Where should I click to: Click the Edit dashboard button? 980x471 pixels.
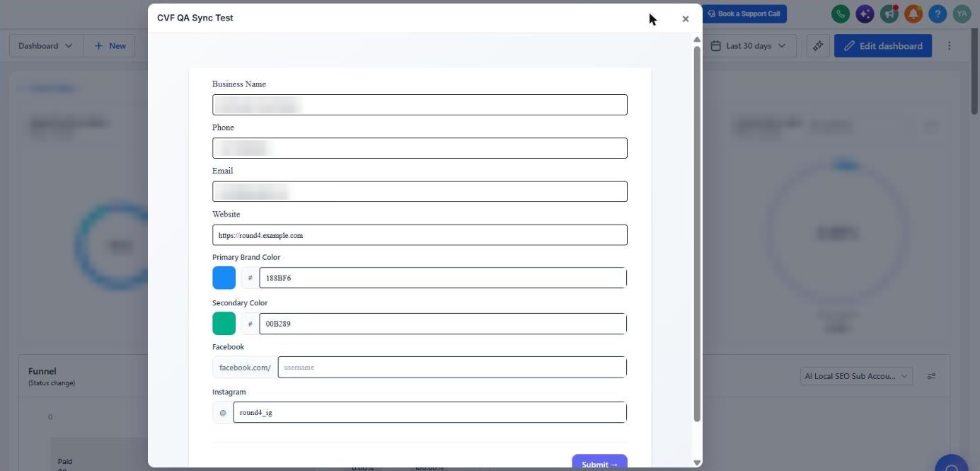pos(883,46)
